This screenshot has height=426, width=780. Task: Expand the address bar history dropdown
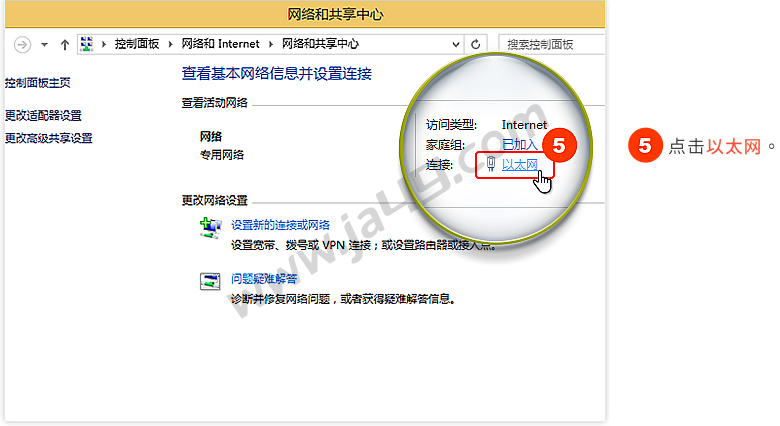(x=455, y=44)
